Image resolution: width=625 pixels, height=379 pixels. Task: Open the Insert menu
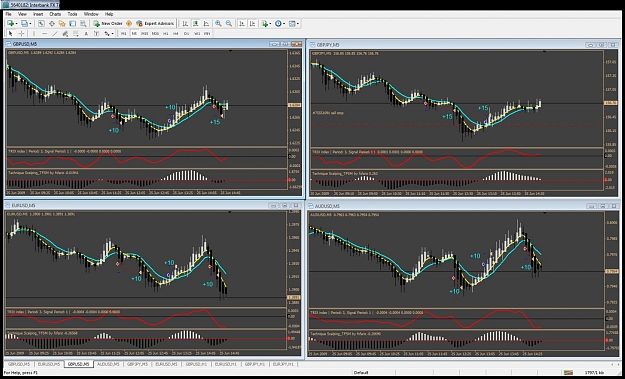(x=38, y=14)
